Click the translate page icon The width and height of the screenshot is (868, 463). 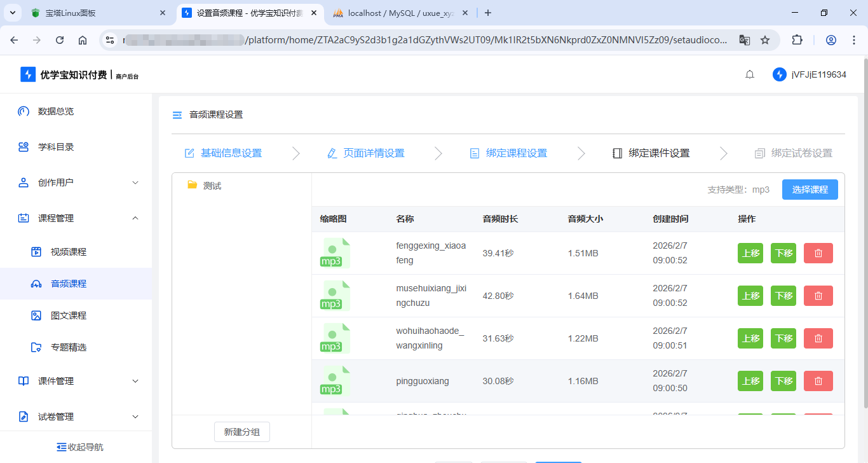click(x=744, y=40)
